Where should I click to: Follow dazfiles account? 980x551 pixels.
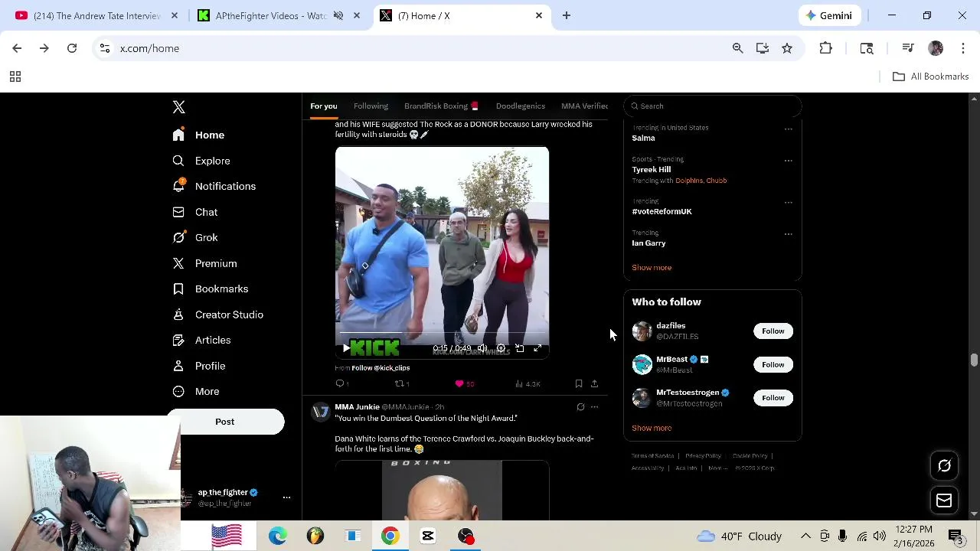point(773,331)
